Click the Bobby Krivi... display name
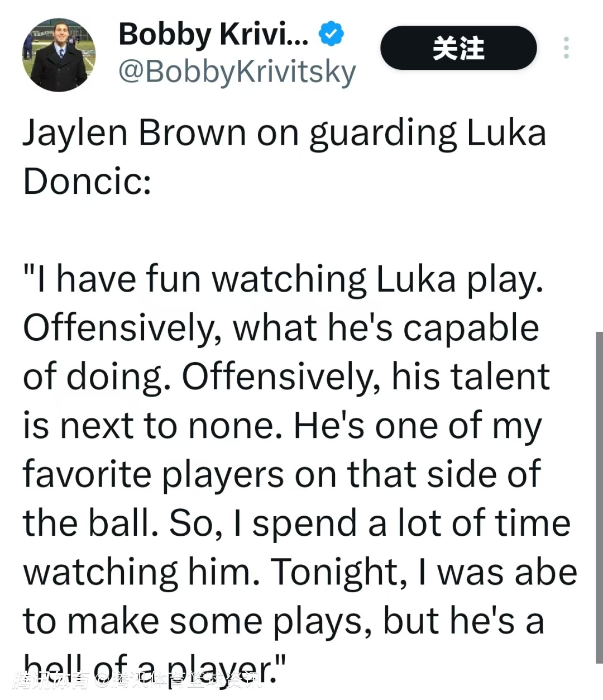The width and height of the screenshot is (603, 700). [x=213, y=35]
